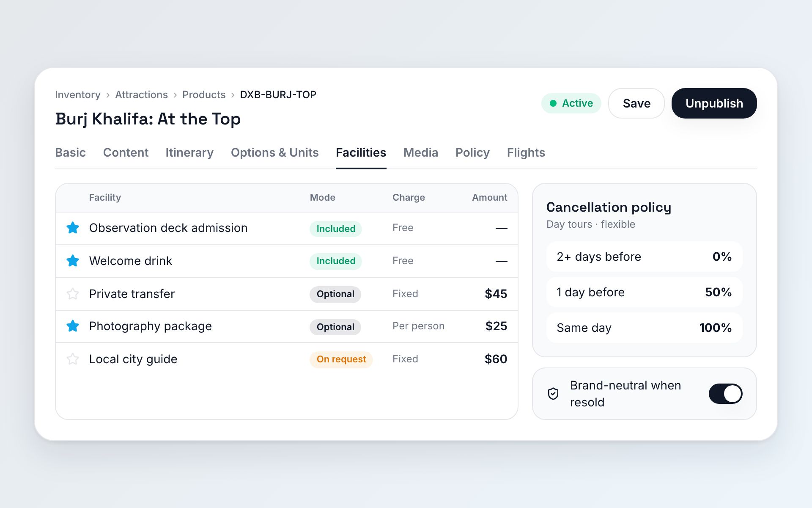Image resolution: width=812 pixels, height=508 pixels.
Task: Select the Same day policy row
Action: (644, 328)
